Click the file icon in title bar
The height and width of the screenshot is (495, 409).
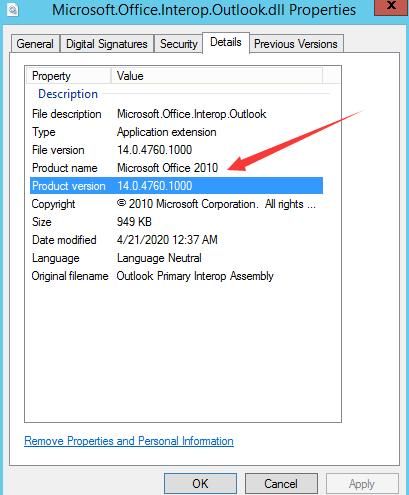12,9
